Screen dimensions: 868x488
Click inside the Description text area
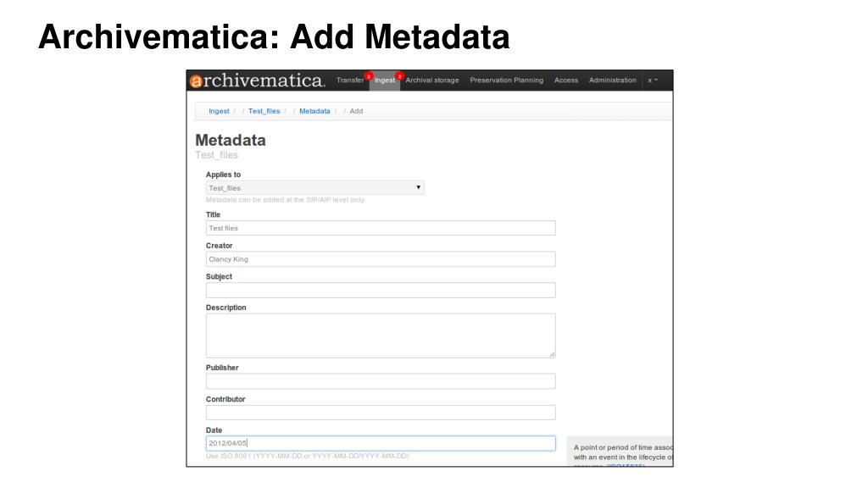click(x=381, y=335)
